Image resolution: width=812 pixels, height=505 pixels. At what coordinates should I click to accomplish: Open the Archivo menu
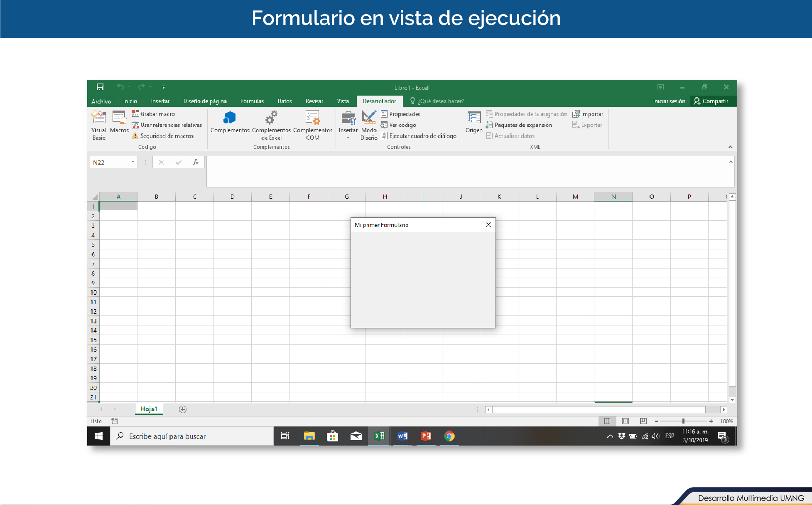coord(101,101)
